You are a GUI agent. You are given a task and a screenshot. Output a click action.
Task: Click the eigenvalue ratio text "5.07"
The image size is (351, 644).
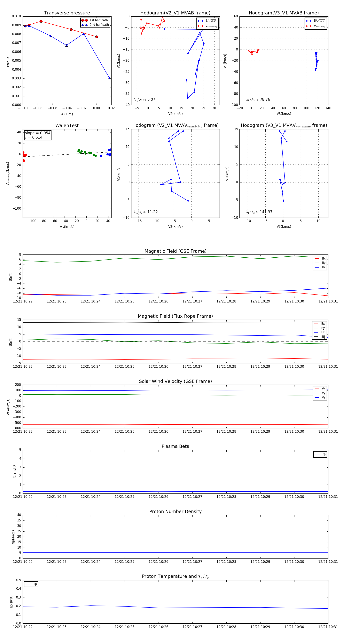(x=151, y=100)
